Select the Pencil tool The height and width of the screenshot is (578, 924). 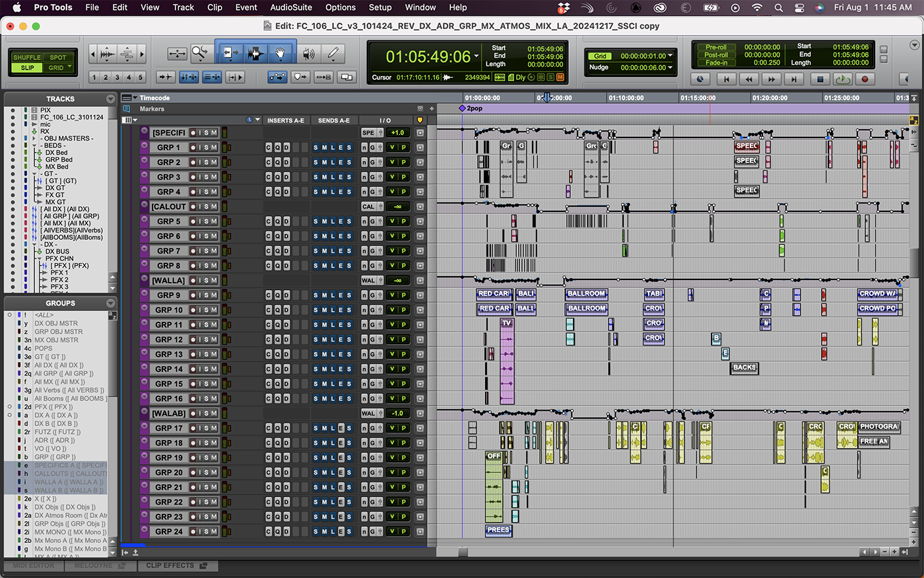(334, 54)
